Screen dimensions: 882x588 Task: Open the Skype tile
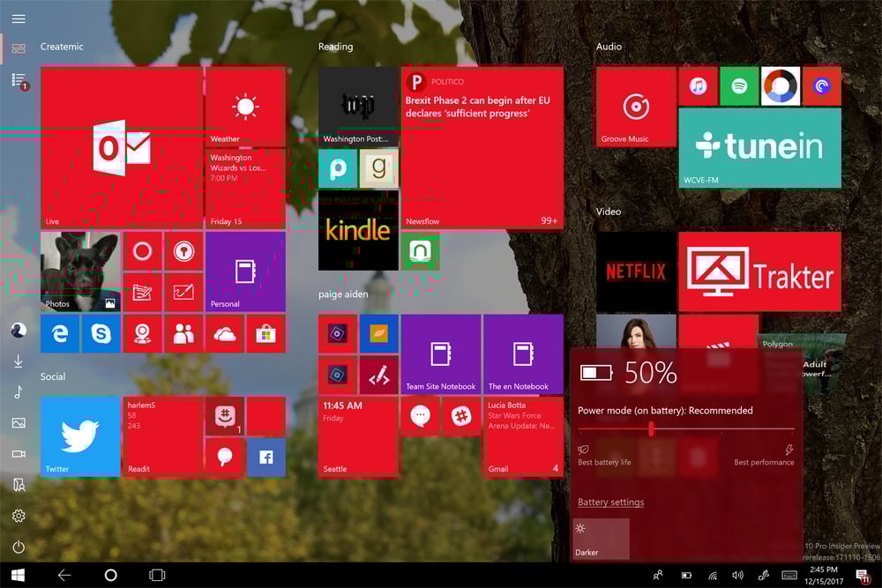click(101, 333)
